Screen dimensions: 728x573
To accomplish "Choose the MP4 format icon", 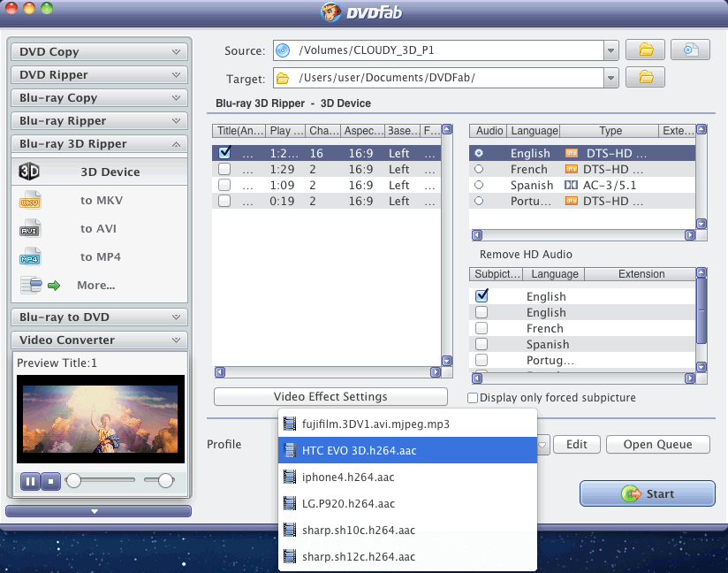I will pos(30,257).
